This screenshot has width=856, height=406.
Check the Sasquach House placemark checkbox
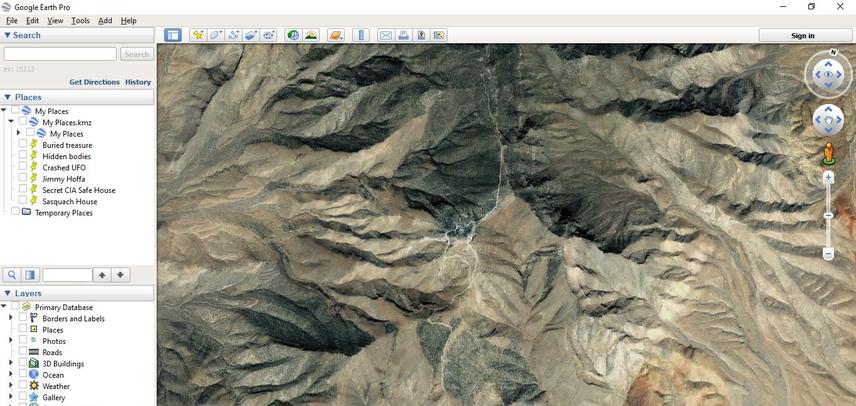22,201
